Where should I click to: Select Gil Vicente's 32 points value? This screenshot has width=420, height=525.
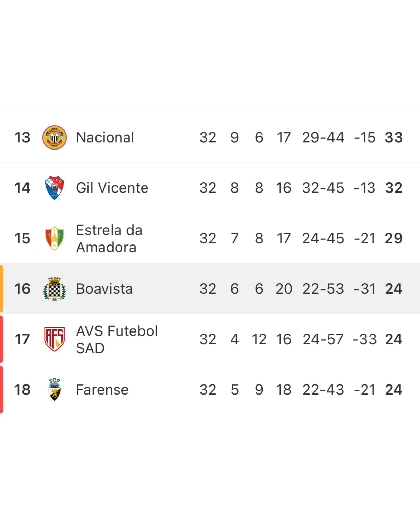[393, 188]
